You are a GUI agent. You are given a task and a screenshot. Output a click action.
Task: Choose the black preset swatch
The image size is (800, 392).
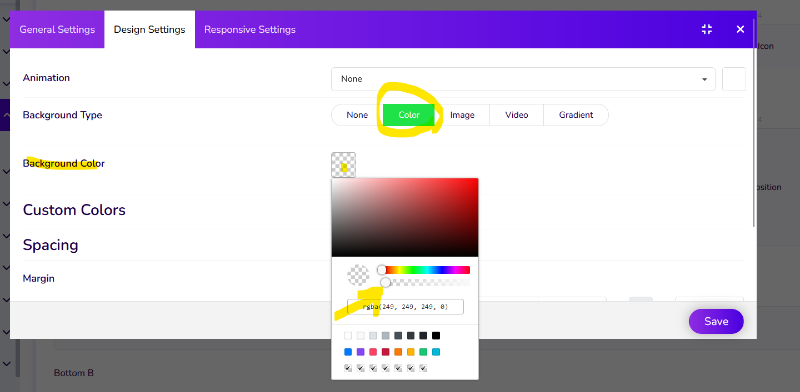pos(436,335)
